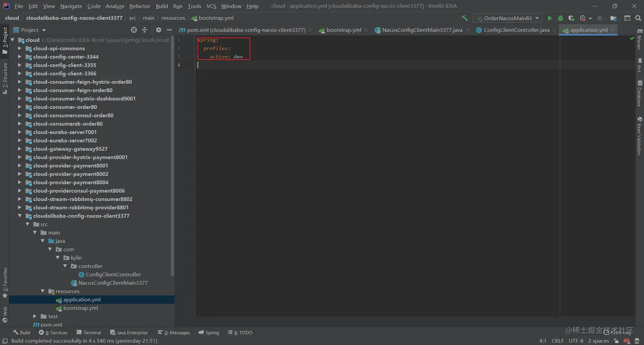Screen dimensions: 644x345
Task: Click the CRLF line separator widget
Action: click(558, 341)
